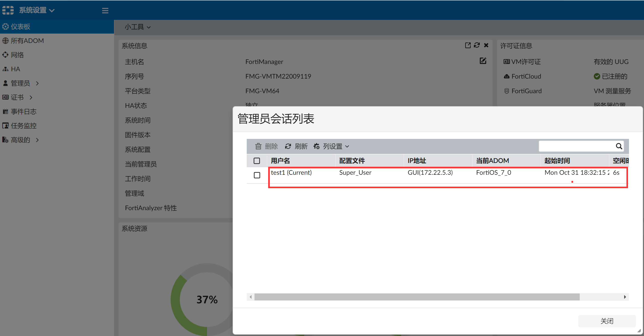Check the test1 (Current) session row checkbox
The image size is (644, 336).
pyautogui.click(x=257, y=175)
